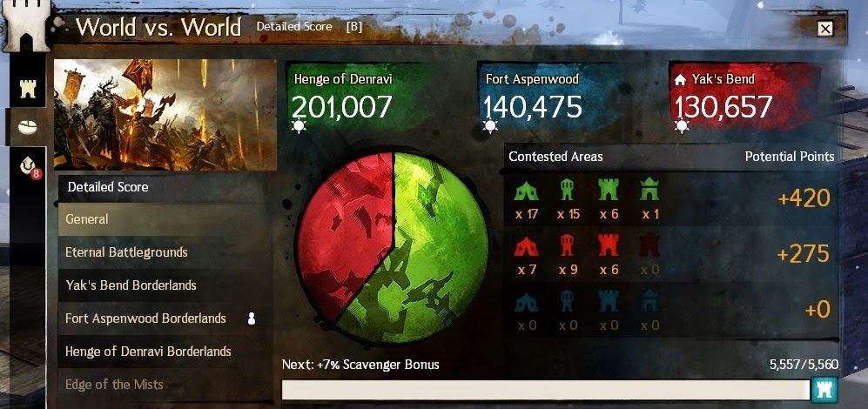The width and height of the screenshot is (868, 409).
Task: Click the red tower icon showing x 9
Action: click(567, 245)
